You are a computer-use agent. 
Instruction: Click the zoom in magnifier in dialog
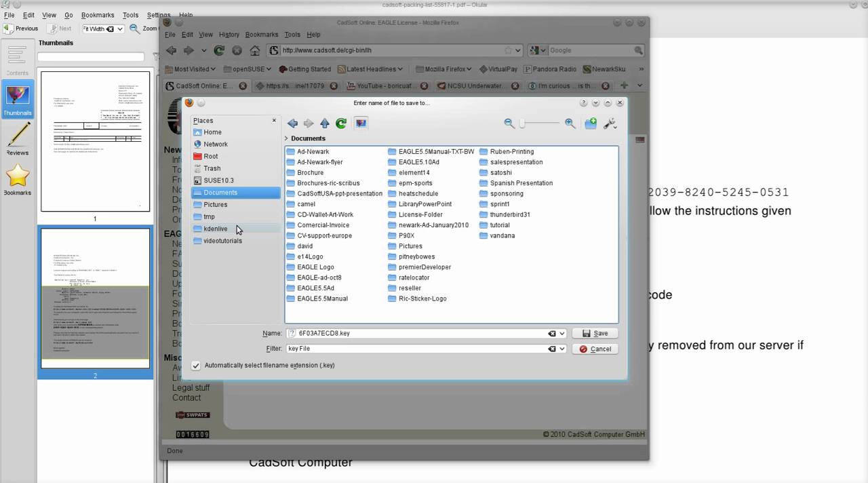(x=570, y=123)
